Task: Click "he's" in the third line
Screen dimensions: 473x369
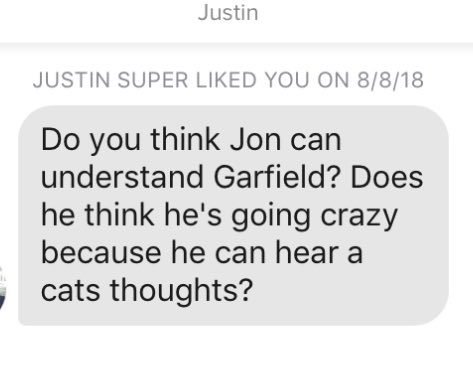Action: pyautogui.click(x=193, y=215)
